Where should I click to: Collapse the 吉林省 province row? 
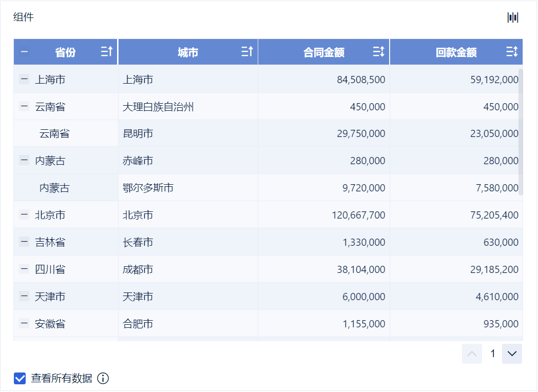[24, 242]
